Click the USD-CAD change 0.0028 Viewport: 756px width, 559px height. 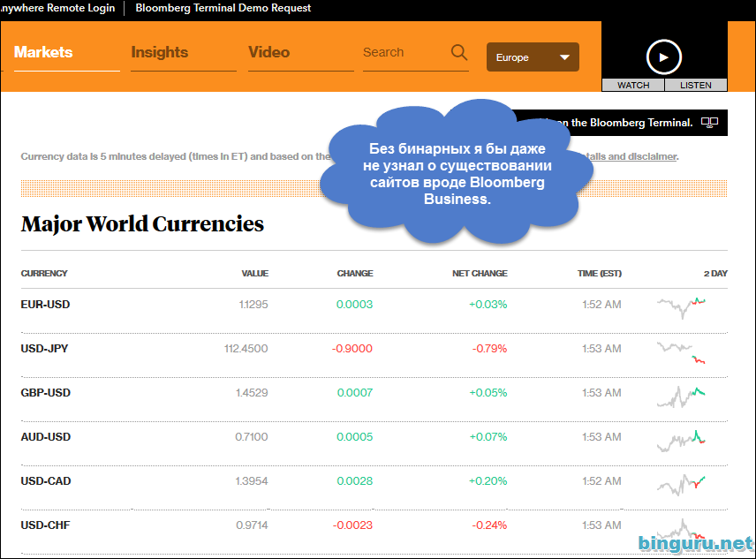click(x=354, y=481)
